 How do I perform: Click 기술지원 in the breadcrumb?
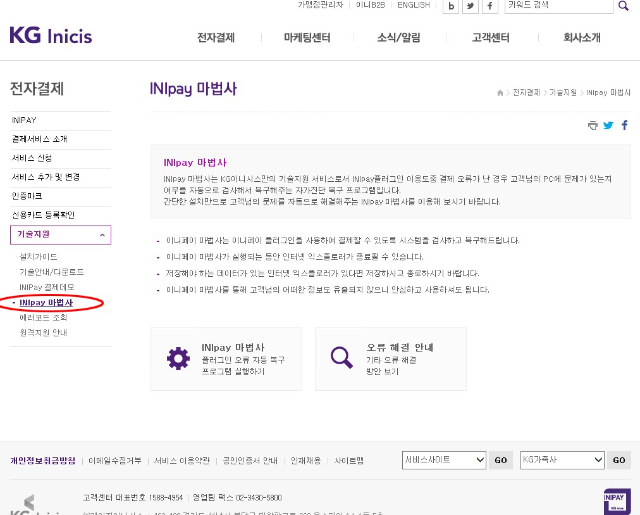pos(563,93)
